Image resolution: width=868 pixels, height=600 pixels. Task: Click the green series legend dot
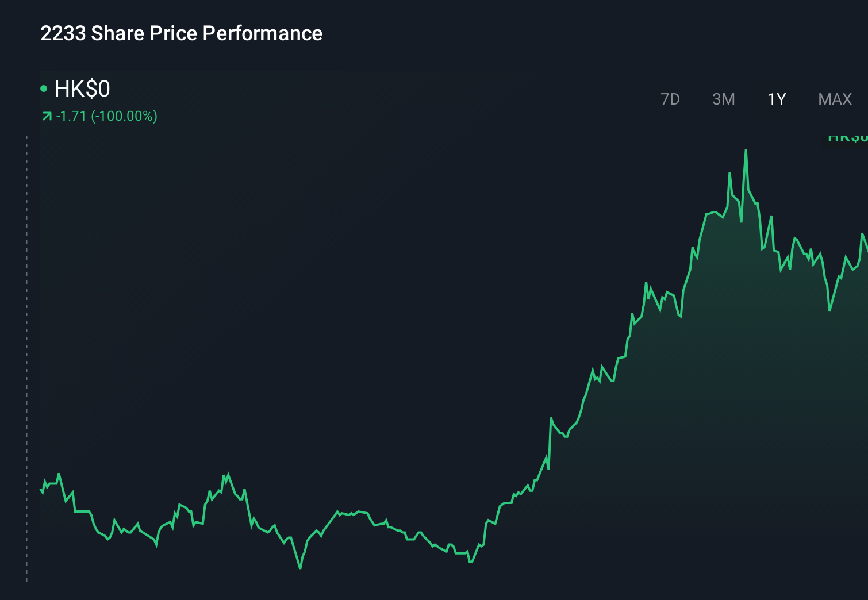click(x=43, y=89)
